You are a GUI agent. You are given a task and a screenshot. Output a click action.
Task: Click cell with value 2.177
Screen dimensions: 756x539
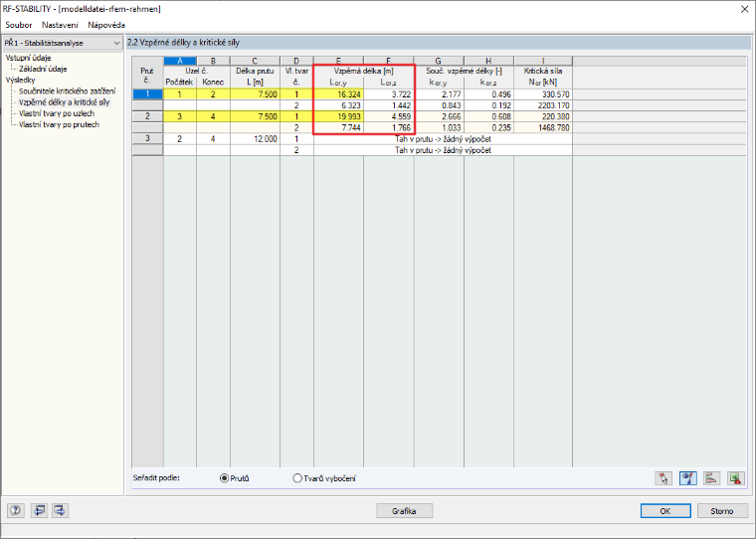439,94
